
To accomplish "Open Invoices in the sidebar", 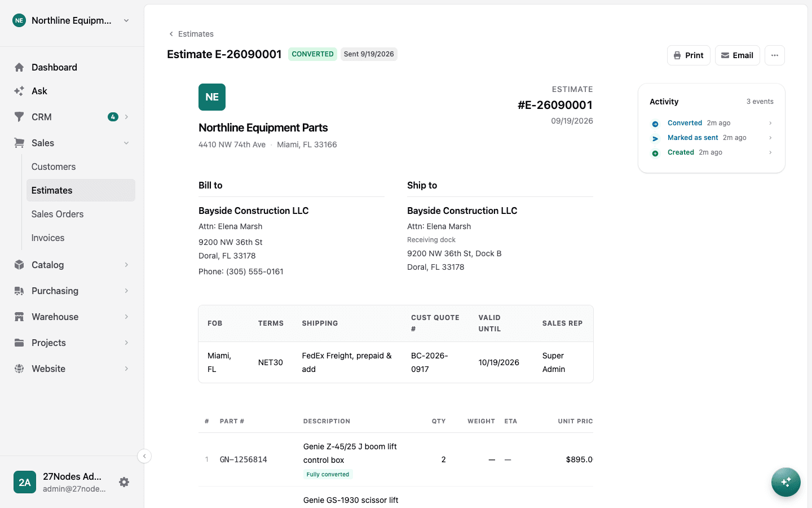I will [81, 238].
